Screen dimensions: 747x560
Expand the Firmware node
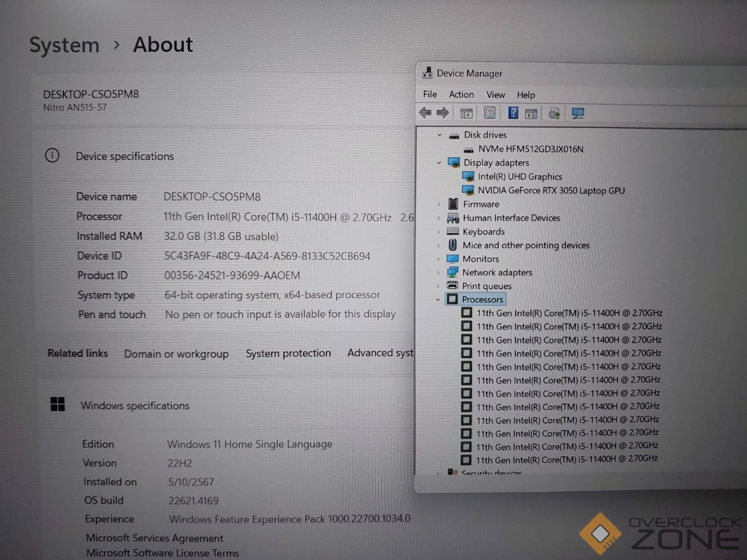pos(438,204)
